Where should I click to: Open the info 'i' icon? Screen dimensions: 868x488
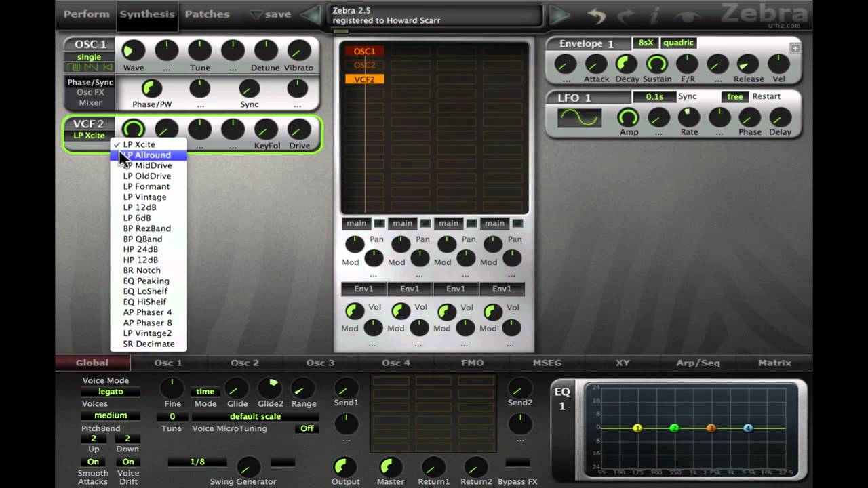point(654,15)
